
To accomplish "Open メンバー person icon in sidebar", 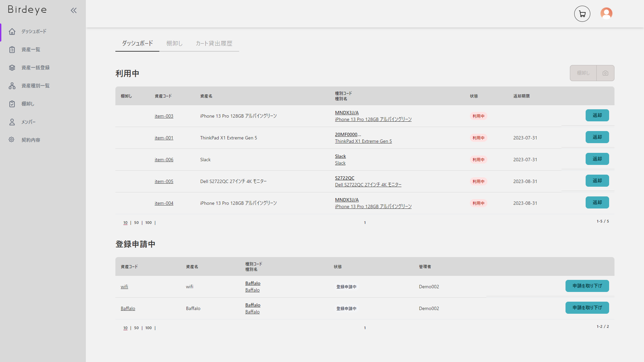I will (x=12, y=122).
